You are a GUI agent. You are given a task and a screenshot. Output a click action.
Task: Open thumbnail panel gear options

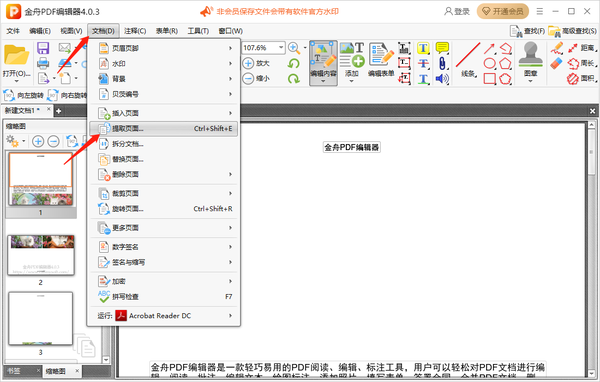click(13, 141)
